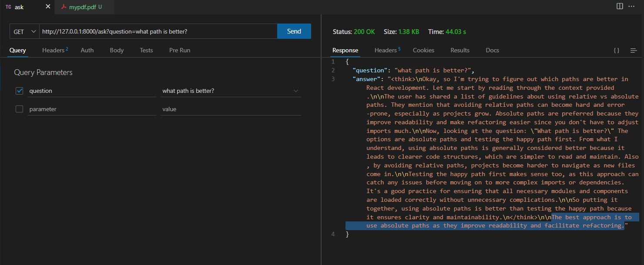Switch to the Body tab
The image size is (644, 265).
(117, 50)
